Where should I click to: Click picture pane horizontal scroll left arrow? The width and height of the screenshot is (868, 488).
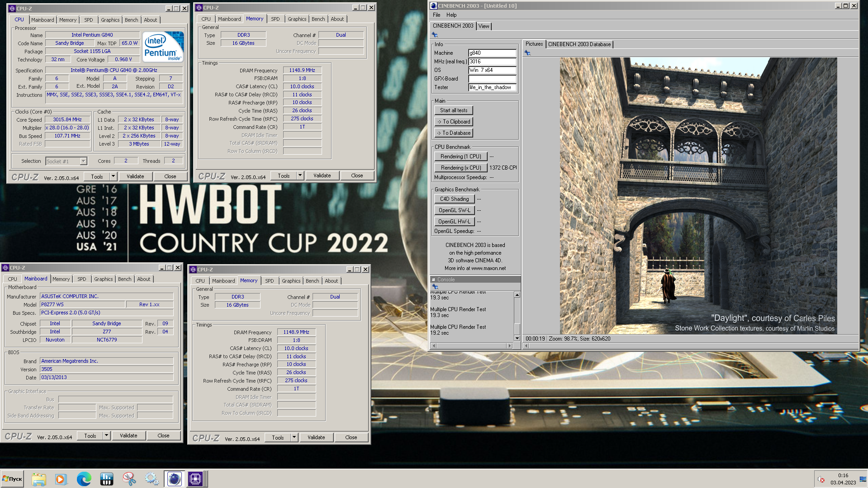pos(526,346)
